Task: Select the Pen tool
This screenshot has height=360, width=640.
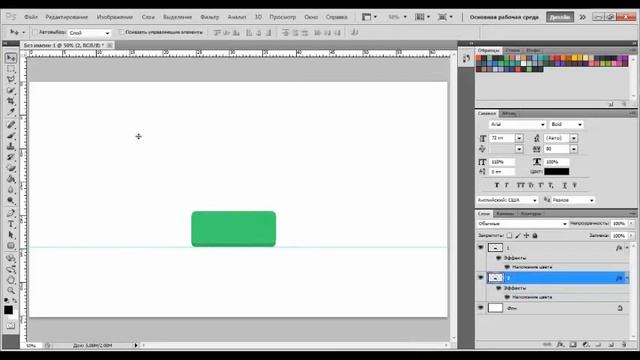Action: click(x=11, y=213)
